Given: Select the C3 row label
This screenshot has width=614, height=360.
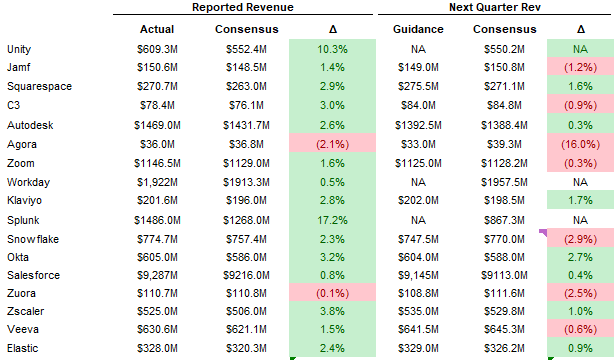Looking at the screenshot, I should pos(13,105).
